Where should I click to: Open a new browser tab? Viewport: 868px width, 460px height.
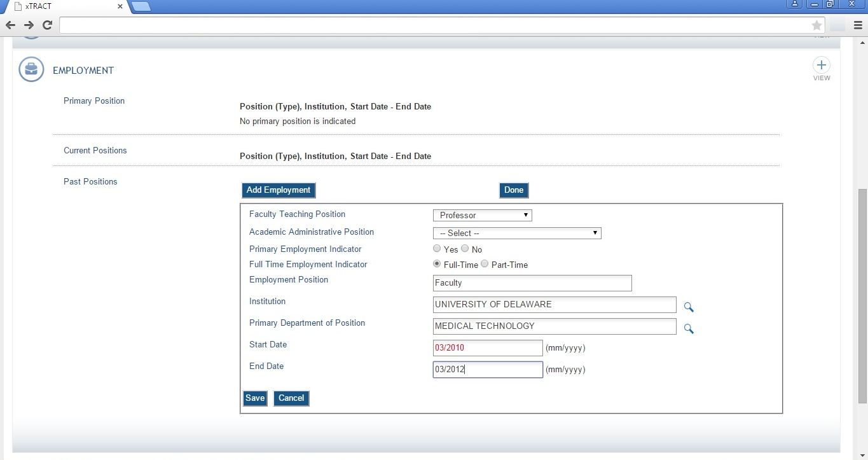pyautogui.click(x=141, y=6)
